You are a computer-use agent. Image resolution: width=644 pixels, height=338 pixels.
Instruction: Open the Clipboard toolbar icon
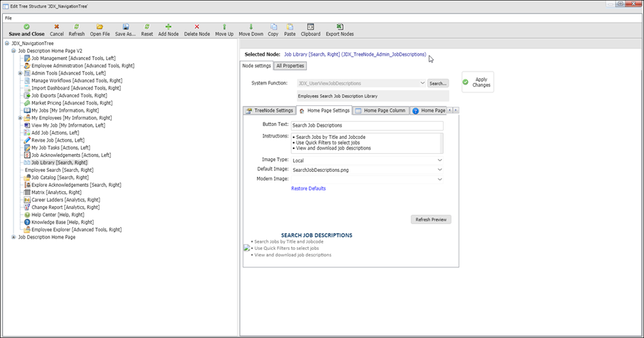click(x=310, y=26)
